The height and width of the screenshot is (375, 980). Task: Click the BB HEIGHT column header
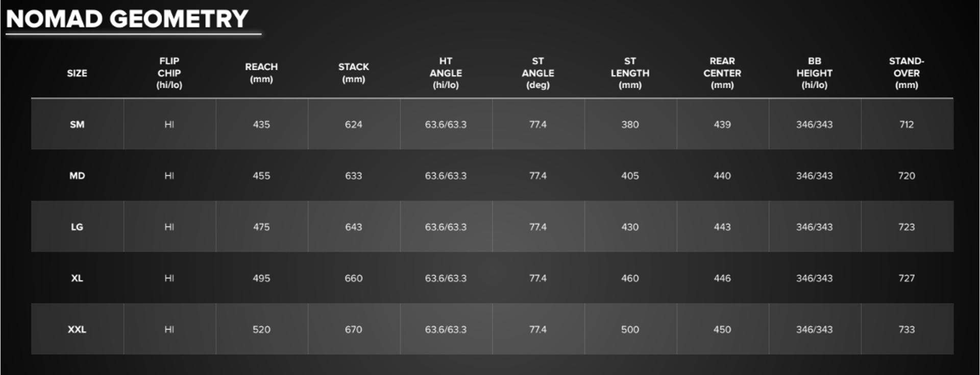pyautogui.click(x=814, y=73)
